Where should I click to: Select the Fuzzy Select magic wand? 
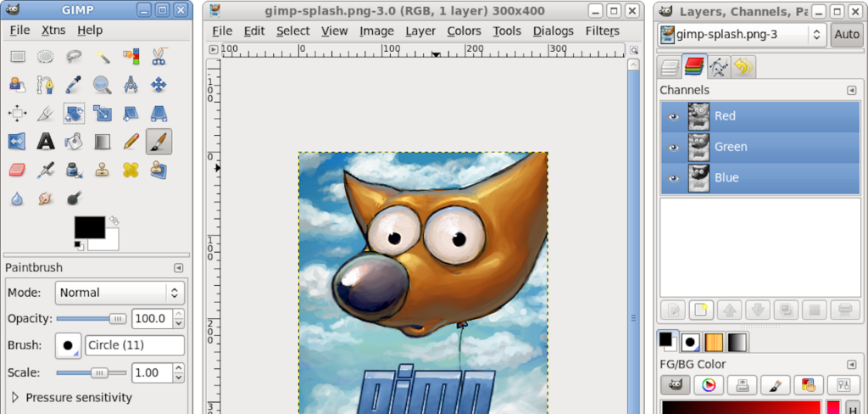(103, 56)
